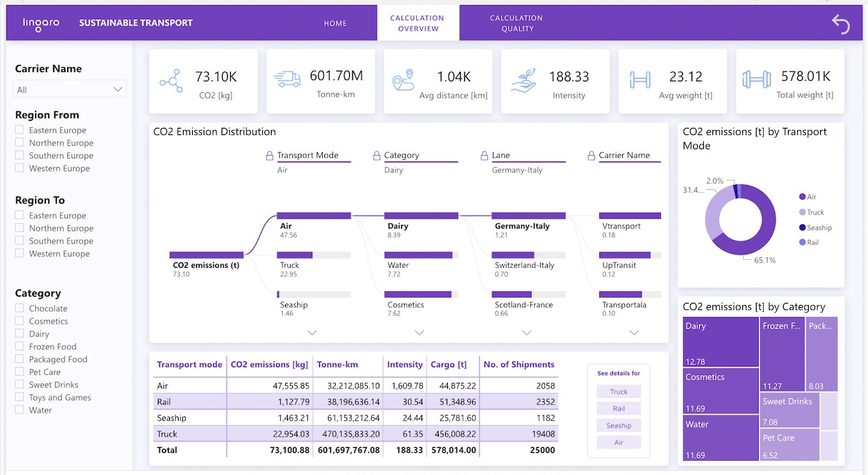Tick the Pet Care category checkbox
Image resolution: width=868 pixels, height=475 pixels.
tap(20, 371)
